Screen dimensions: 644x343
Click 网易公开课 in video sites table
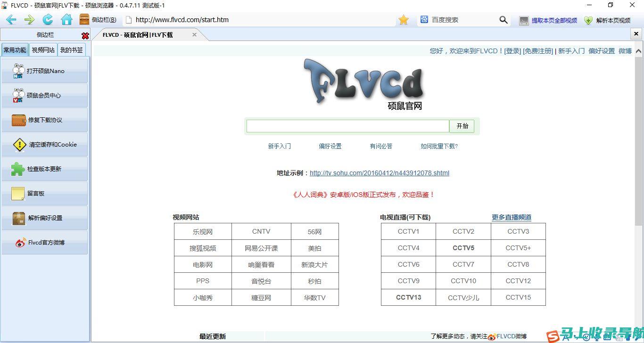click(x=261, y=248)
